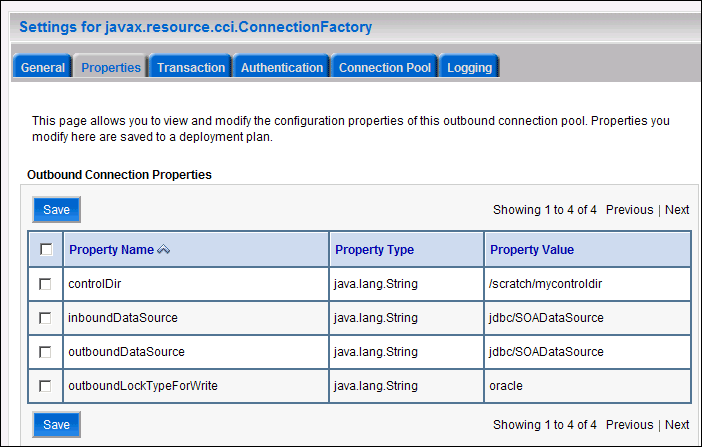Switch to the Transaction tab
This screenshot has height=447, width=702.
[x=191, y=67]
